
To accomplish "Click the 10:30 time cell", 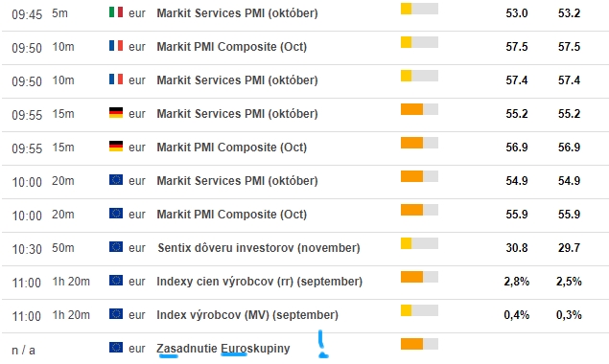I will tap(27, 249).
